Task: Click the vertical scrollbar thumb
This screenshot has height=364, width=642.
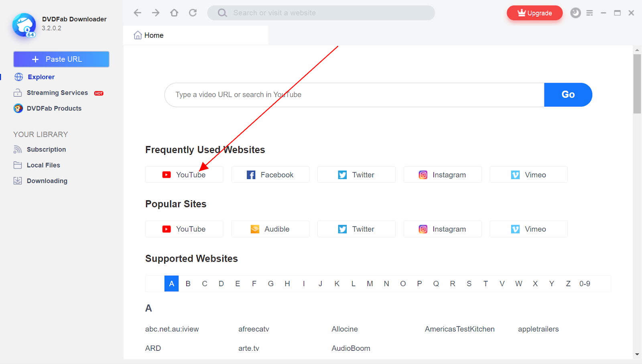Action: tap(637, 84)
